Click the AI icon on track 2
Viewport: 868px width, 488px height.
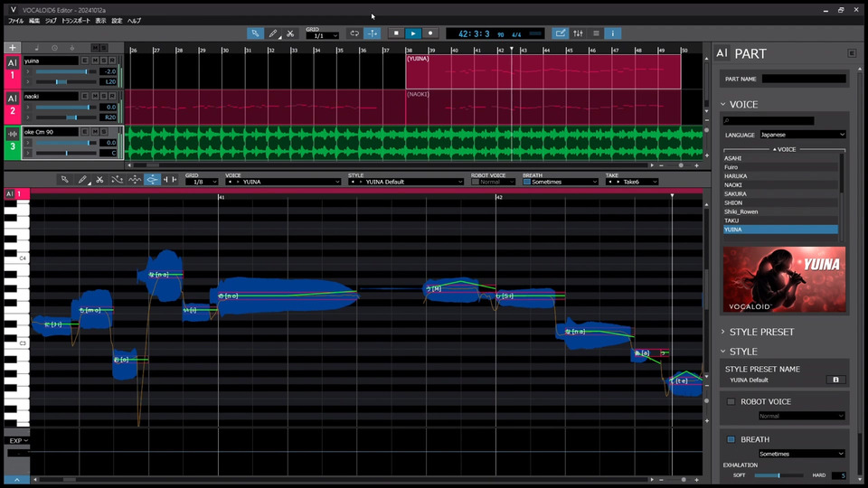pyautogui.click(x=12, y=99)
